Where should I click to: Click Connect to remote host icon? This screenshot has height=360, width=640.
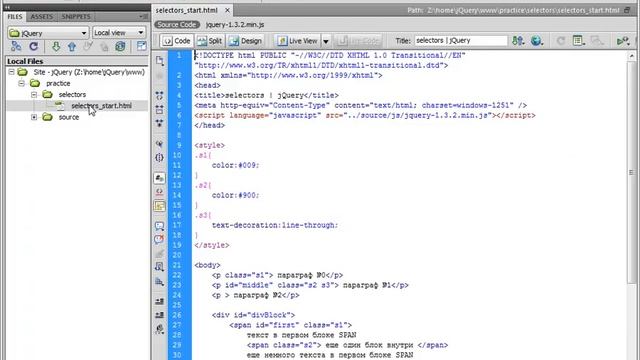(16, 46)
